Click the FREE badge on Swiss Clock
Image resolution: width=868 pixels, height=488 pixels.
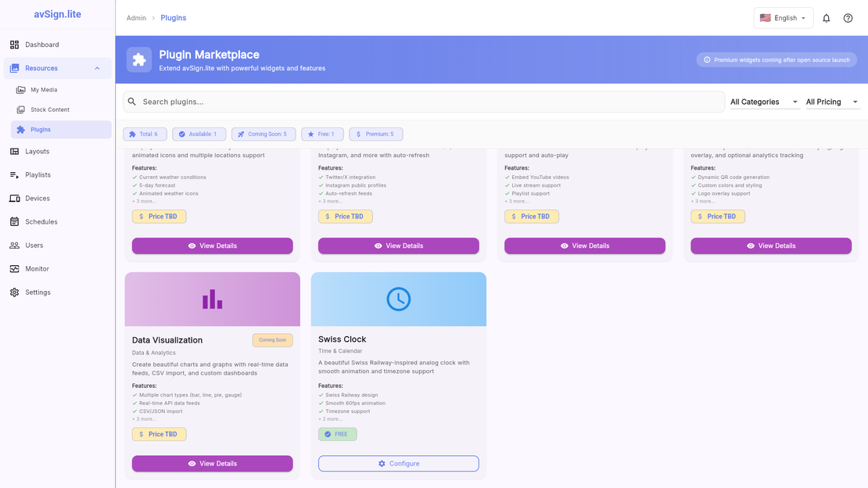point(338,434)
